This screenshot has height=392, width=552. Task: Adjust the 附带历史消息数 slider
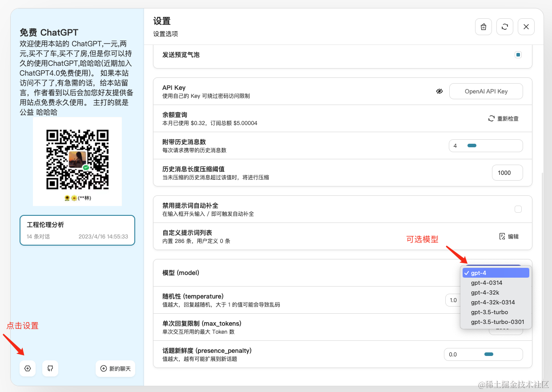[486, 145]
